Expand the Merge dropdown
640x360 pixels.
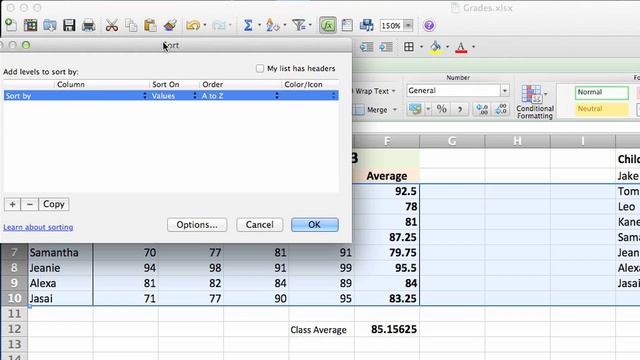pyautogui.click(x=395, y=109)
